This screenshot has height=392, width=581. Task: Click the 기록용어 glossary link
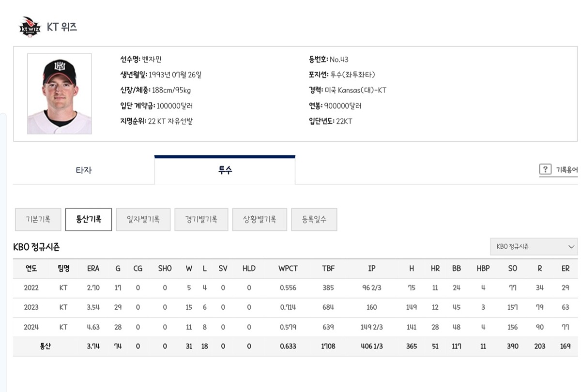[x=566, y=170]
